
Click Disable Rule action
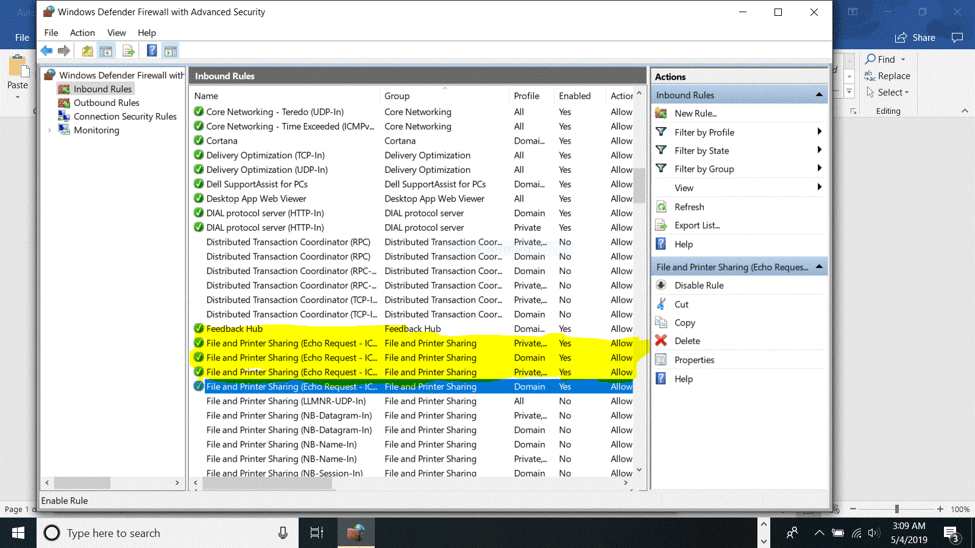[699, 286]
